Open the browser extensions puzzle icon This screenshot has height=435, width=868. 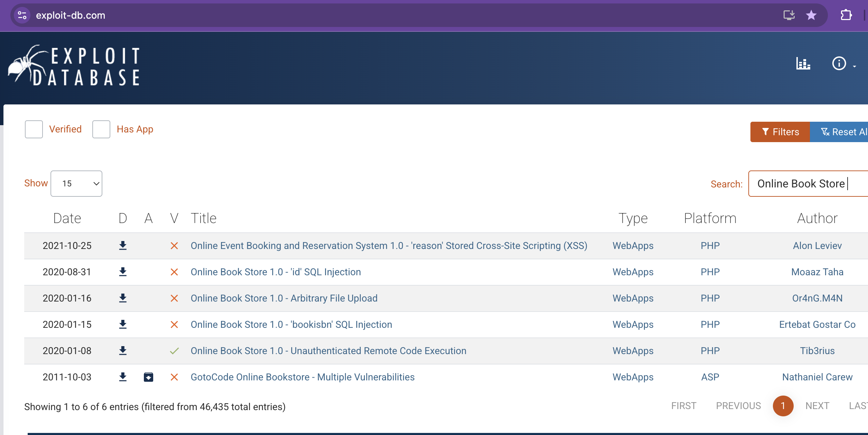click(x=846, y=15)
